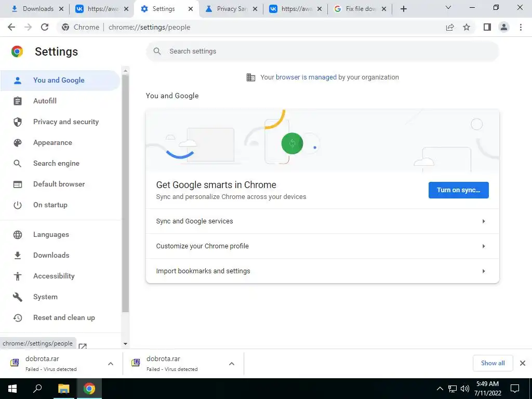Click the address bar URL

coord(149,27)
